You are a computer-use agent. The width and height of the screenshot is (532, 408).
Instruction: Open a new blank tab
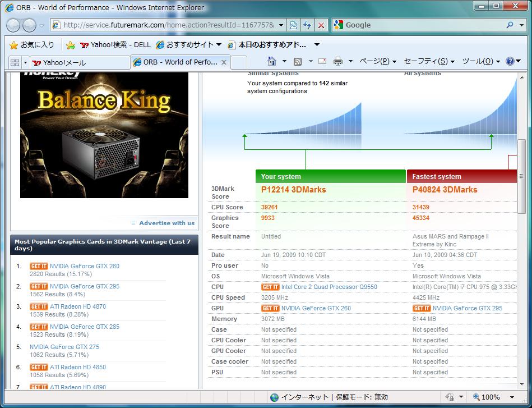(x=239, y=62)
